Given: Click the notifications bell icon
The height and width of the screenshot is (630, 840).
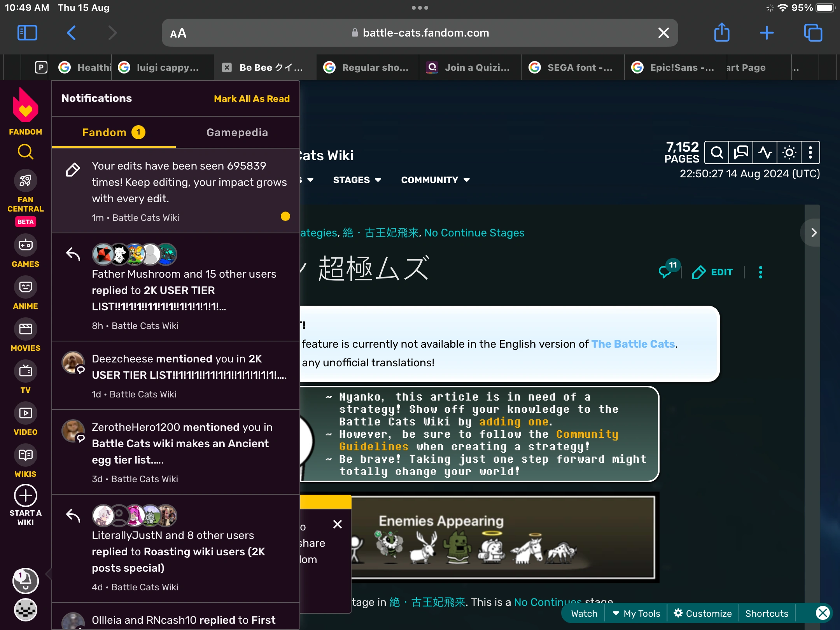Looking at the screenshot, I should click(x=25, y=581).
